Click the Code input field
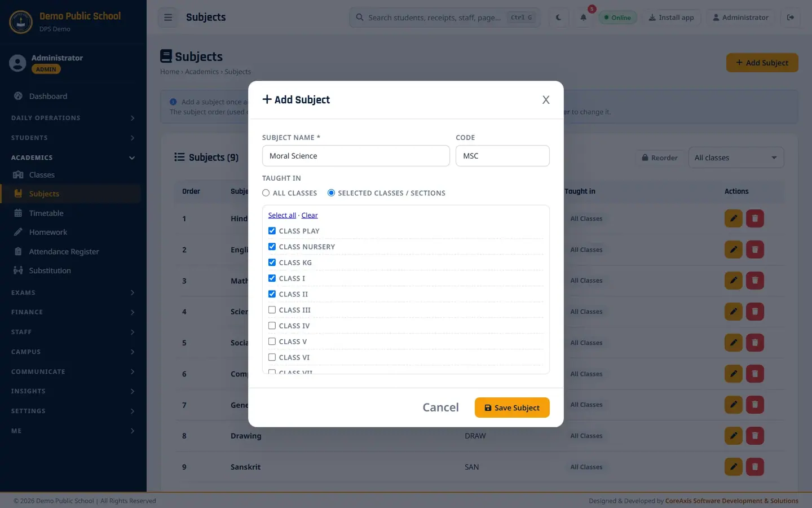 (x=502, y=156)
